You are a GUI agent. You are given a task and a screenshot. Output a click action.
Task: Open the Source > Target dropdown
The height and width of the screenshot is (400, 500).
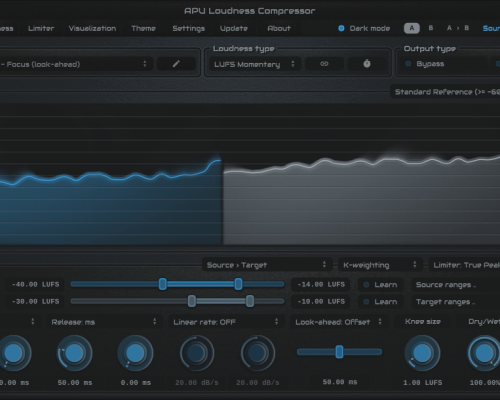pyautogui.click(x=267, y=265)
